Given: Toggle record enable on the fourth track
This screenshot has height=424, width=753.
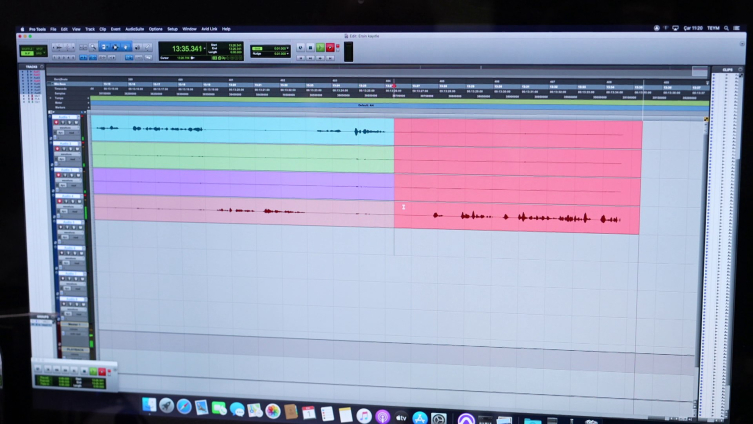Looking at the screenshot, I should click(x=59, y=203).
